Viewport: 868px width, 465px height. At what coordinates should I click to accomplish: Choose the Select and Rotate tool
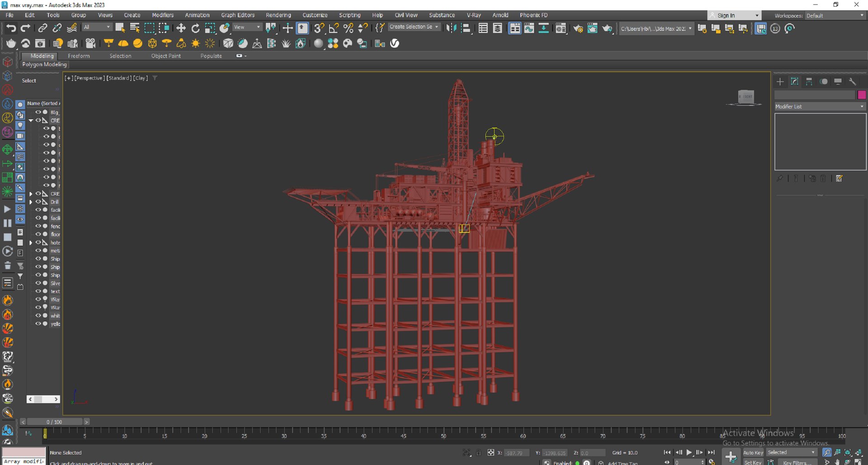pyautogui.click(x=195, y=28)
